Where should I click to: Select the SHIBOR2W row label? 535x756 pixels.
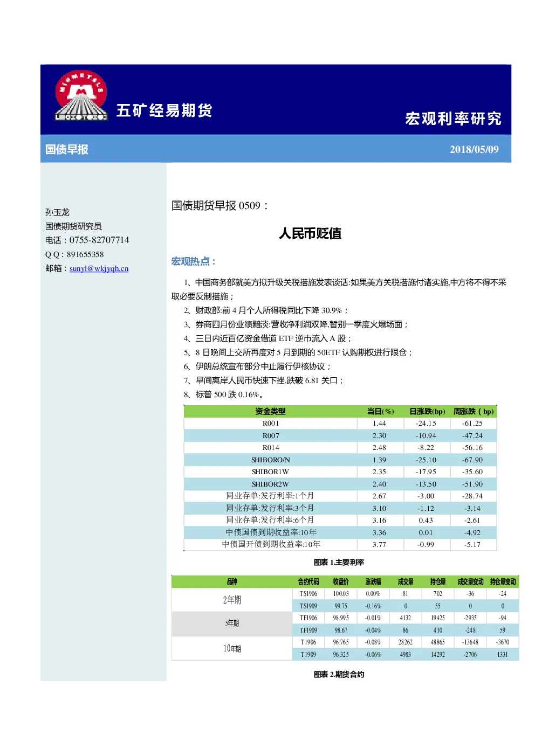point(271,484)
